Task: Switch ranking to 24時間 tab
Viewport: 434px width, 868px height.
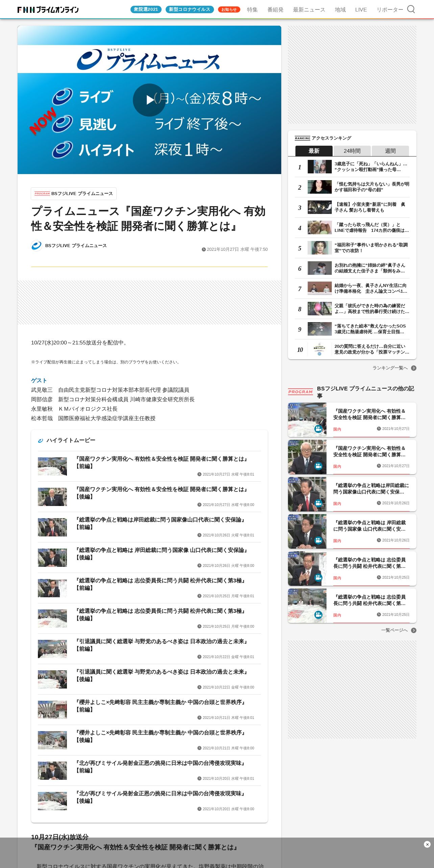Action: (x=352, y=151)
